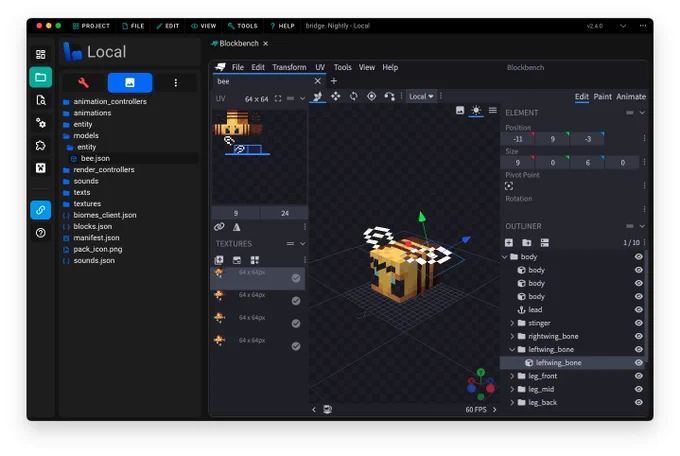Viewport: 680px width, 456px height.
Task: Open the find-in-files search icon in sidebar
Action: pyautogui.click(x=40, y=100)
